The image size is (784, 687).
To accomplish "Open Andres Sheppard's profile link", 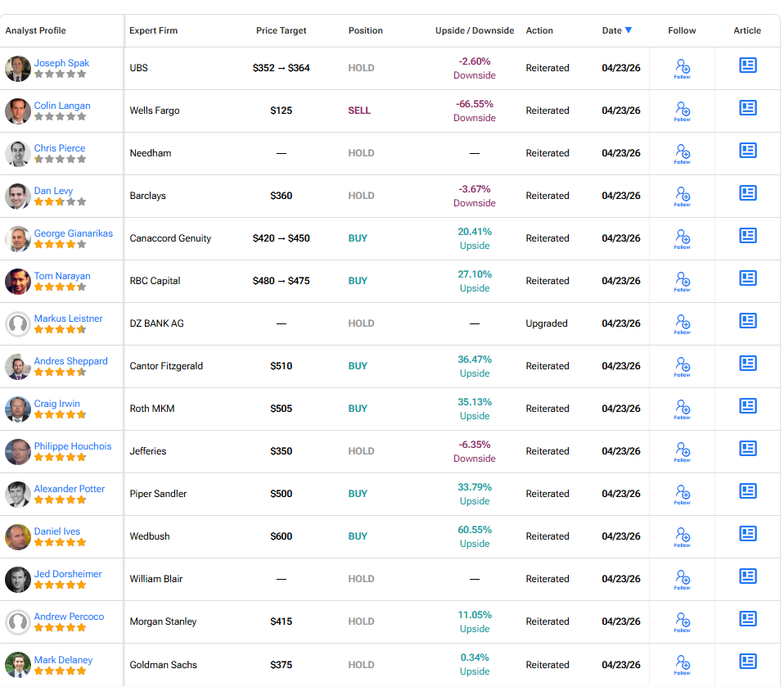I will coord(70,361).
